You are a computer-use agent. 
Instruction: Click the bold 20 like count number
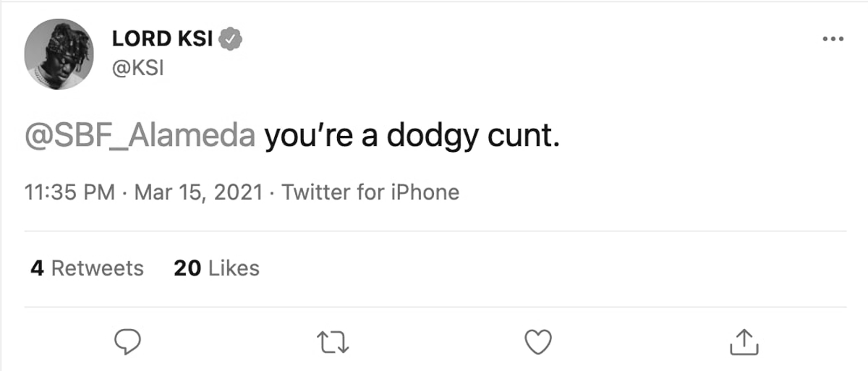coord(187,268)
